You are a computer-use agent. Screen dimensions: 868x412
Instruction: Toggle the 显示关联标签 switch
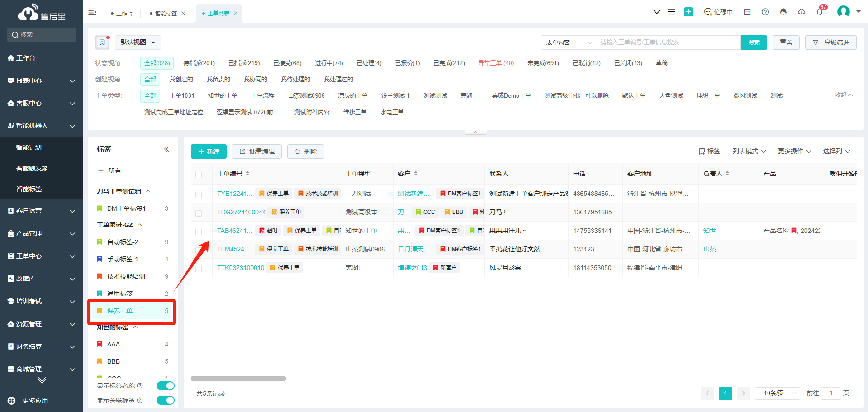pyautogui.click(x=166, y=400)
